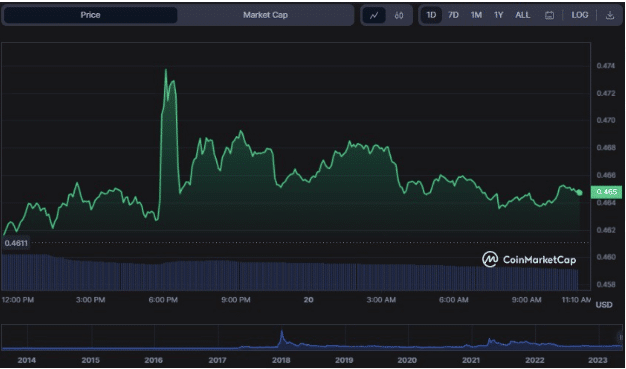The width and height of the screenshot is (626, 369).
Task: Click the volume bars near 9:00 PM
Action: (236, 276)
